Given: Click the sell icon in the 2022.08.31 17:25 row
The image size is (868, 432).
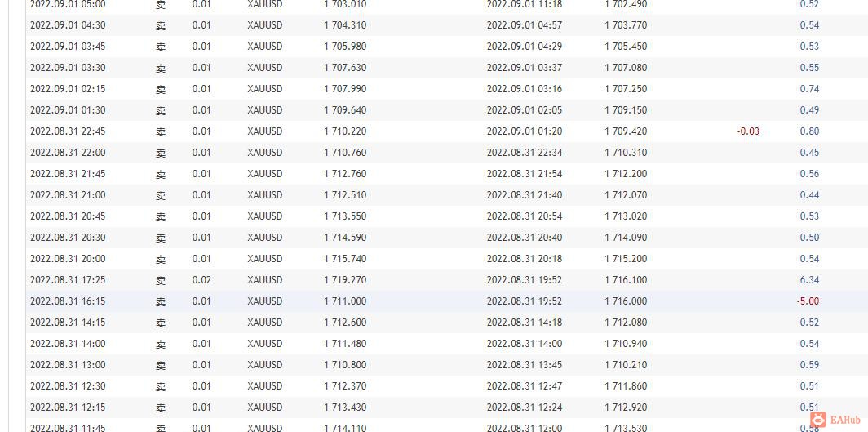Looking at the screenshot, I should click(161, 281).
